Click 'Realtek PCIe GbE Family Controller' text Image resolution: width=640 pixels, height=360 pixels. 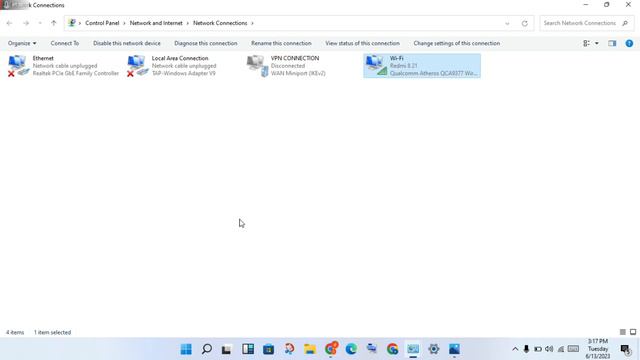coord(76,73)
